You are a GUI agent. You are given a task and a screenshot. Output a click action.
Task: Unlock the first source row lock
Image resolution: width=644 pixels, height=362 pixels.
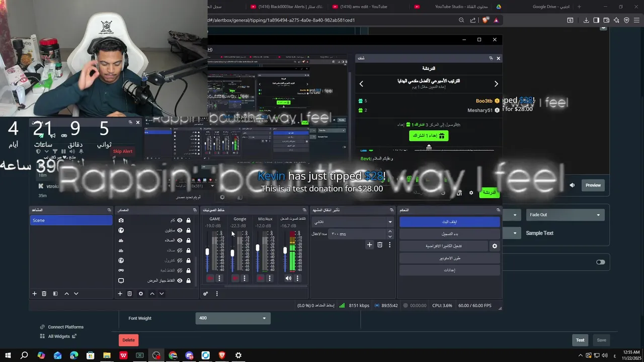188,220
